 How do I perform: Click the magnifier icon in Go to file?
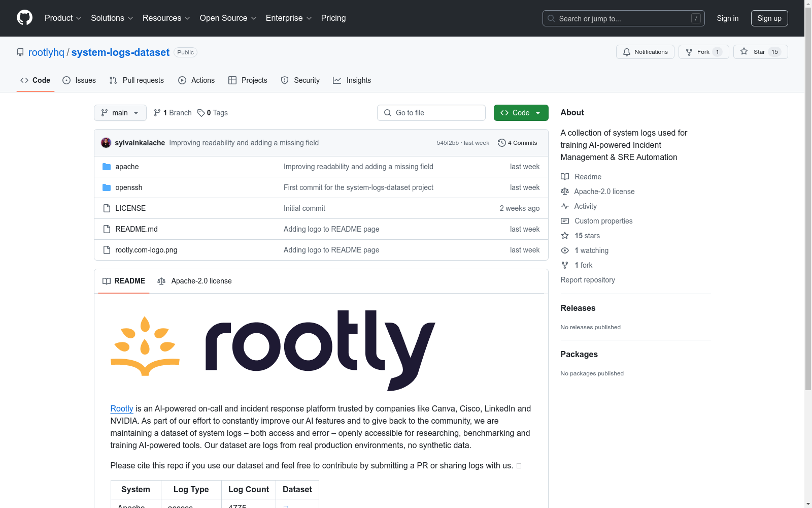tap(388, 113)
